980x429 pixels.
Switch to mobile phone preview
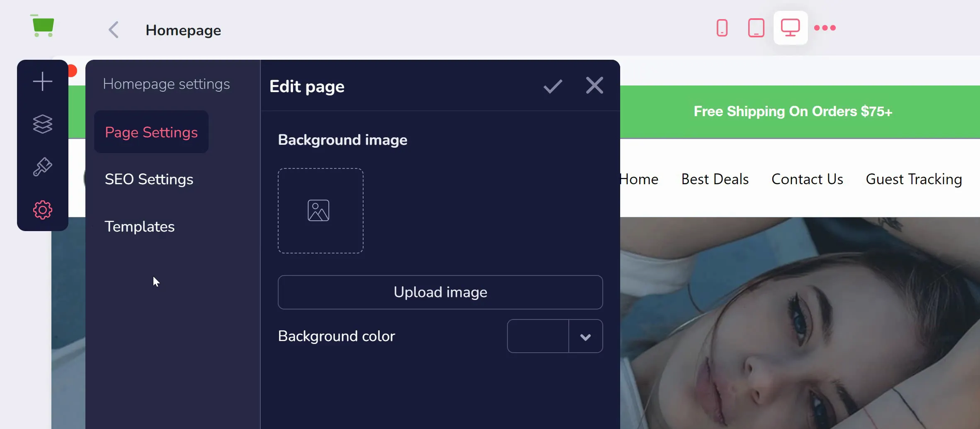(x=722, y=28)
